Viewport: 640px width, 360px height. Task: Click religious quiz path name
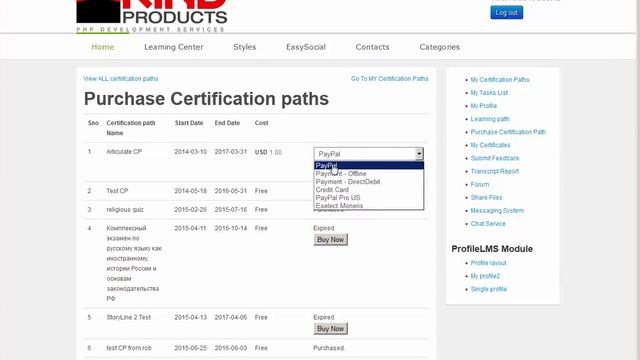[125, 209]
